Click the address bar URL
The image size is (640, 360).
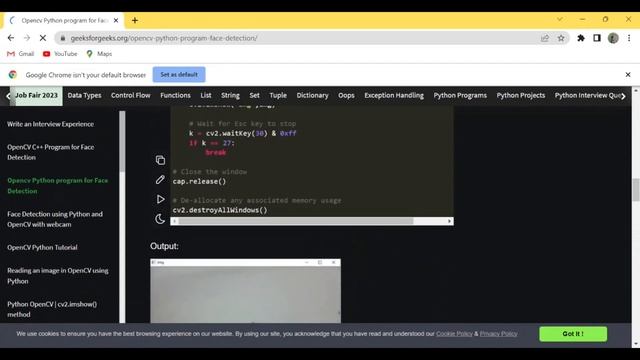(164, 38)
